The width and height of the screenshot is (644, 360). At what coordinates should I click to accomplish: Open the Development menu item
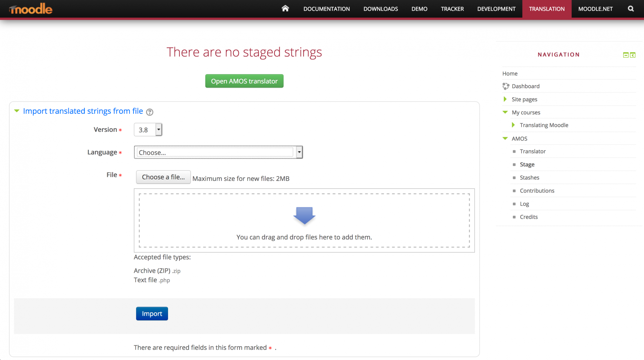point(496,9)
